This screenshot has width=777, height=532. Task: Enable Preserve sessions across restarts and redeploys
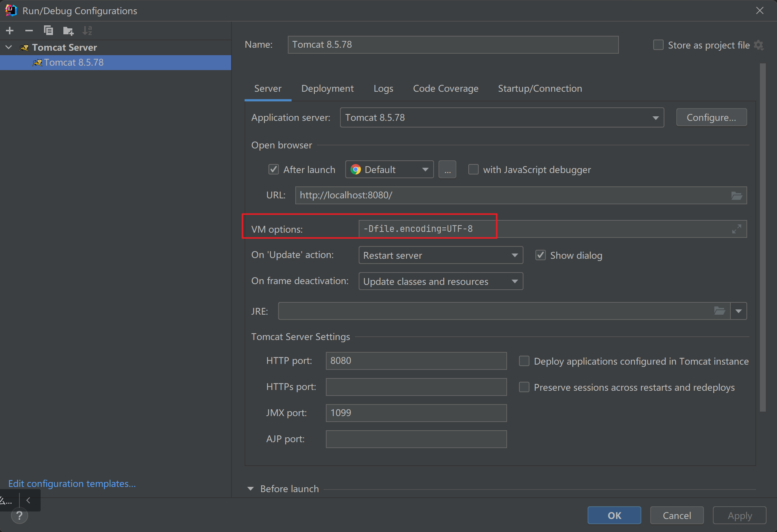[524, 387]
